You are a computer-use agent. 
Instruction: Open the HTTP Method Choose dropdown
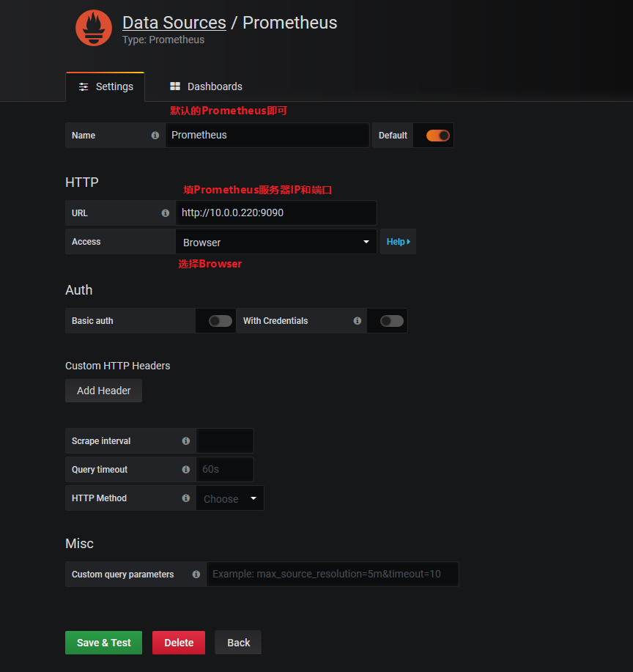(230, 498)
